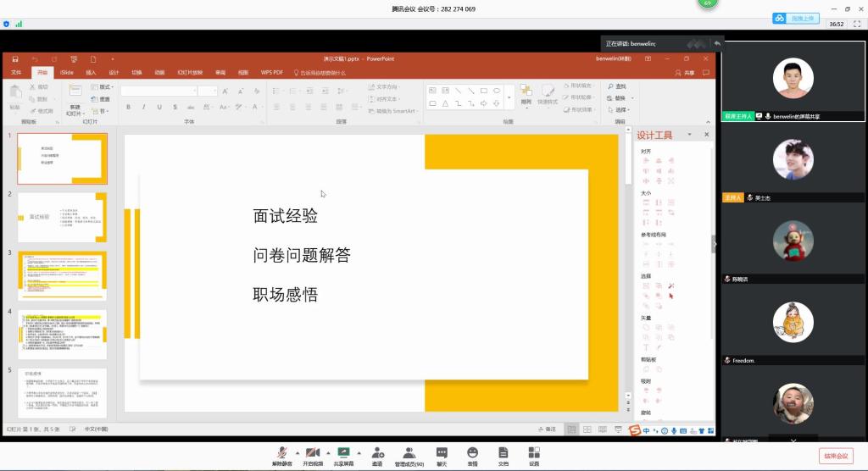The height and width of the screenshot is (471, 868).
Task: Click the 结束会议 end meeting button
Action: click(x=836, y=456)
